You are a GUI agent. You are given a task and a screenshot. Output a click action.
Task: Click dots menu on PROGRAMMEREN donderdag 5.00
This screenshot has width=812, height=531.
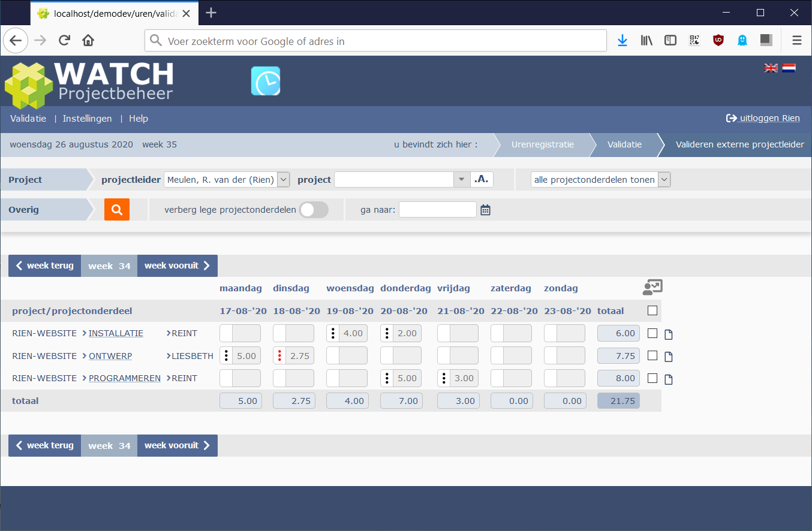click(x=387, y=378)
